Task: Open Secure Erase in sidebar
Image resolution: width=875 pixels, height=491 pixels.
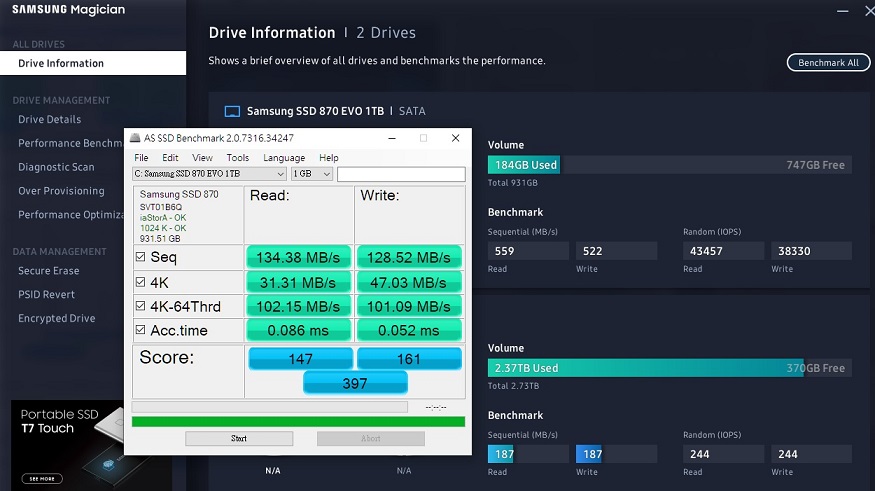Action: coord(49,271)
